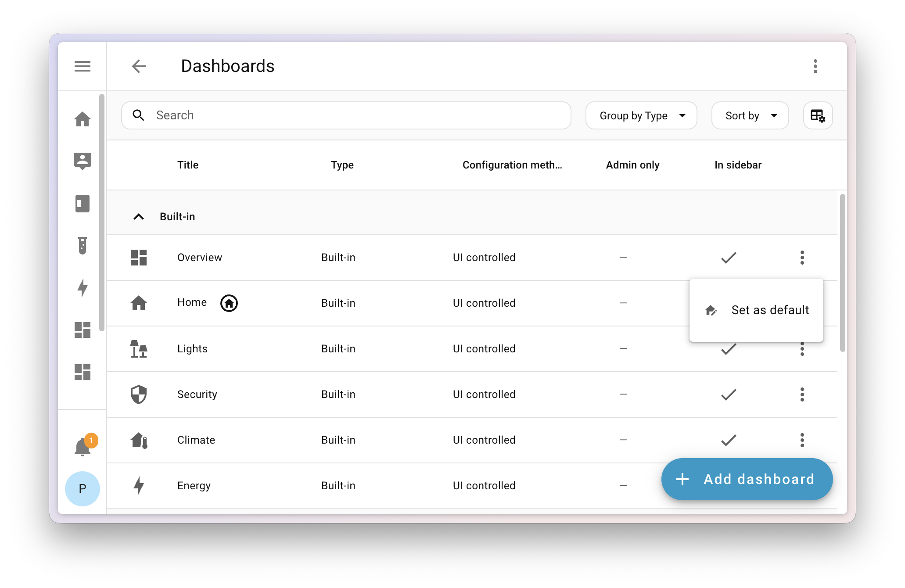This screenshot has width=905, height=588.
Task: Click the Security shield icon
Action: [139, 394]
